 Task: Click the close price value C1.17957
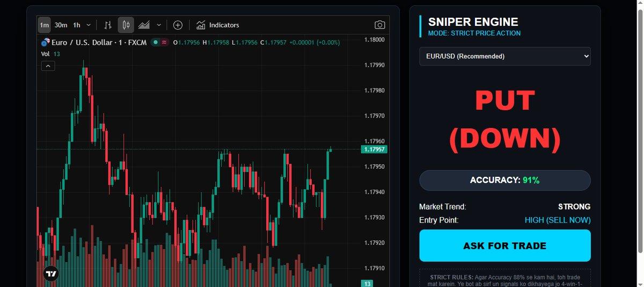tap(273, 42)
